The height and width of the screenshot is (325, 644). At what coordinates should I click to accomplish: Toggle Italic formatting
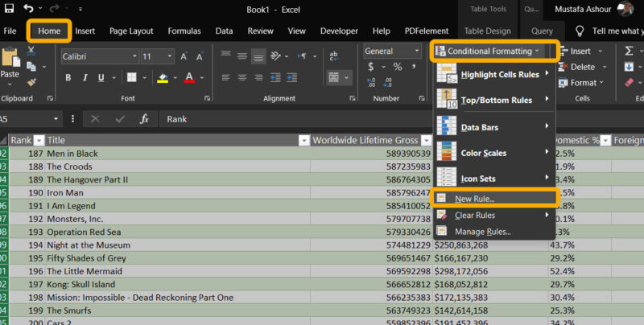click(x=85, y=77)
